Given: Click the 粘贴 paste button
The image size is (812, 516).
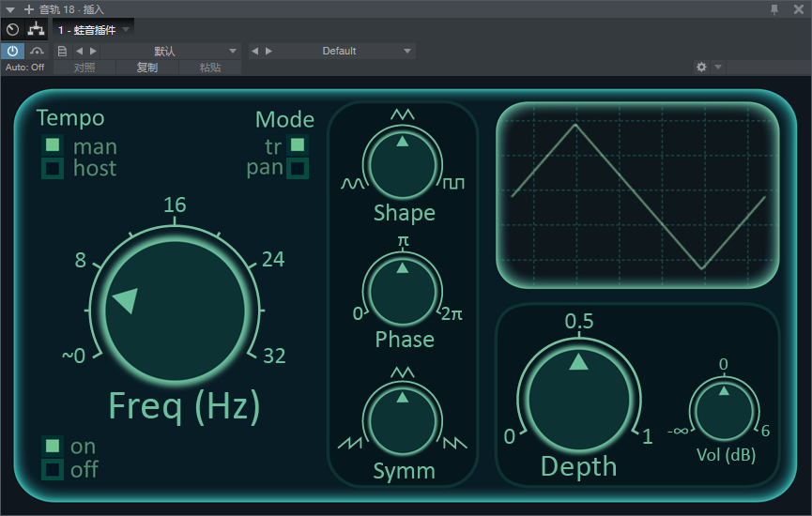Looking at the screenshot, I should tap(210, 68).
